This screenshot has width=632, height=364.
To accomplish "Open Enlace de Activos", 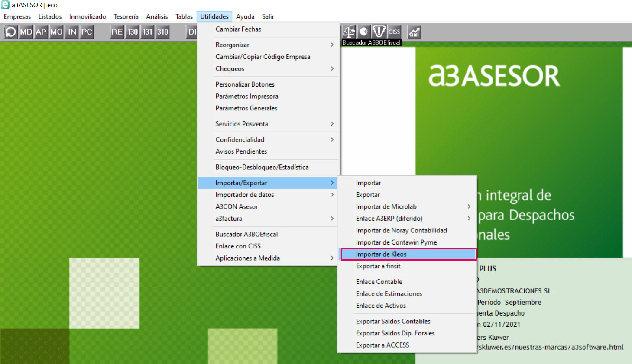I will [407, 306].
